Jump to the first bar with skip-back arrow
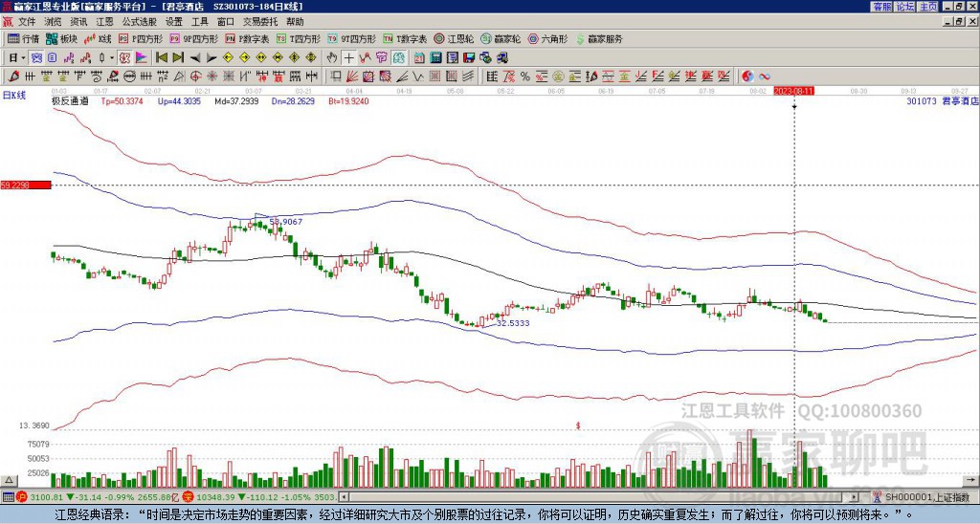This screenshot has height=524, width=980. click(162, 57)
